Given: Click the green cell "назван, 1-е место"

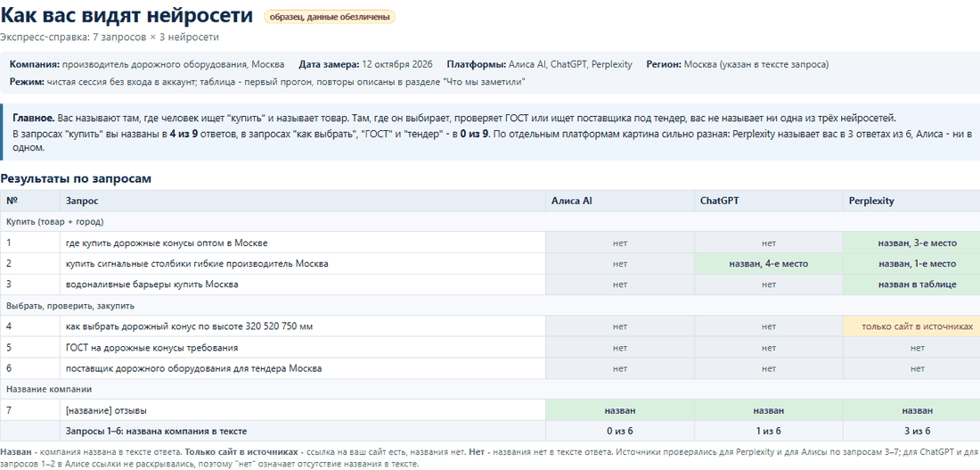Looking at the screenshot, I should (911, 264).
